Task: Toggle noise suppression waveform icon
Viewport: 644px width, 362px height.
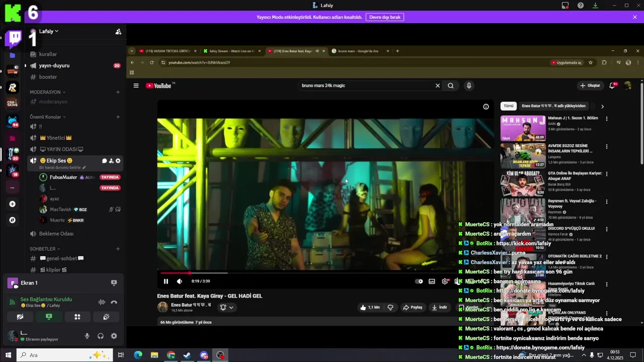Action: tap(102, 302)
